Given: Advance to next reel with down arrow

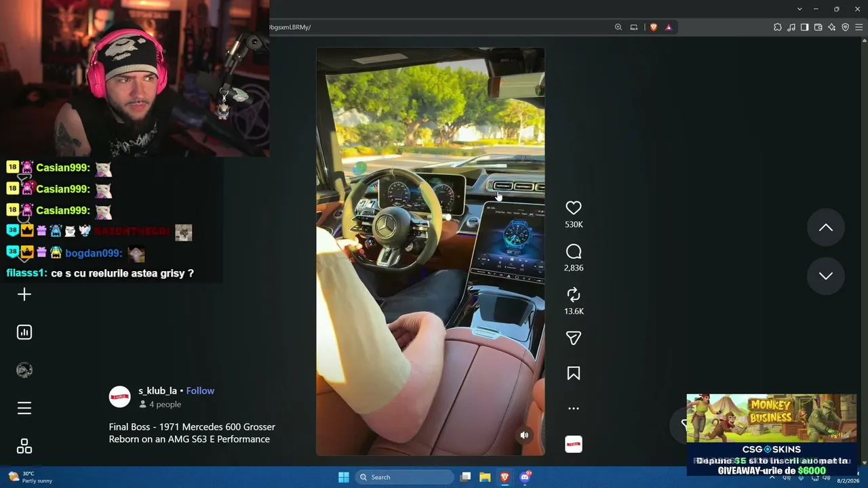Looking at the screenshot, I should tap(825, 276).
